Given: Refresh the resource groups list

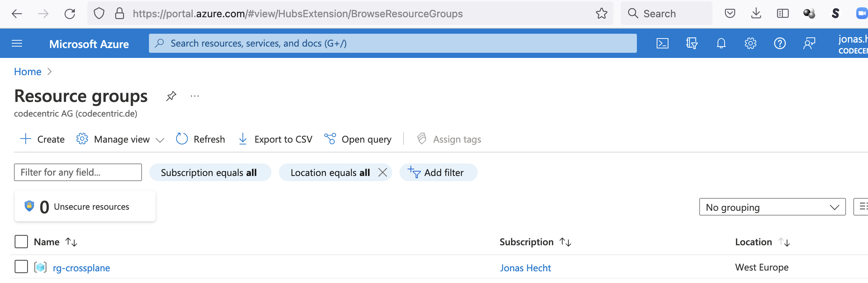Looking at the screenshot, I should pos(200,139).
